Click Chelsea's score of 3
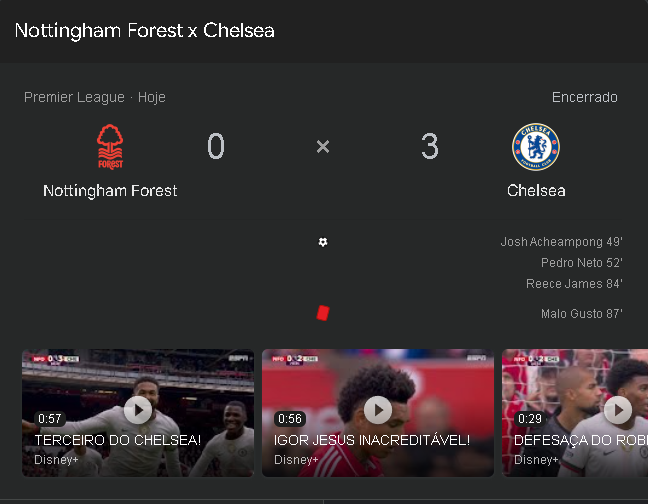Image resolution: width=648 pixels, height=504 pixels. [x=430, y=147]
